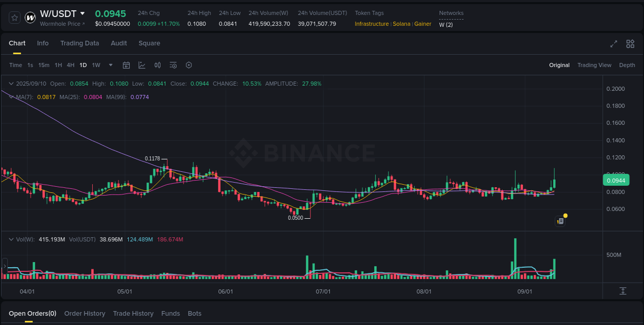Image resolution: width=644 pixels, height=325 pixels.
Task: Click the chart news marker icon
Action: coord(561,221)
